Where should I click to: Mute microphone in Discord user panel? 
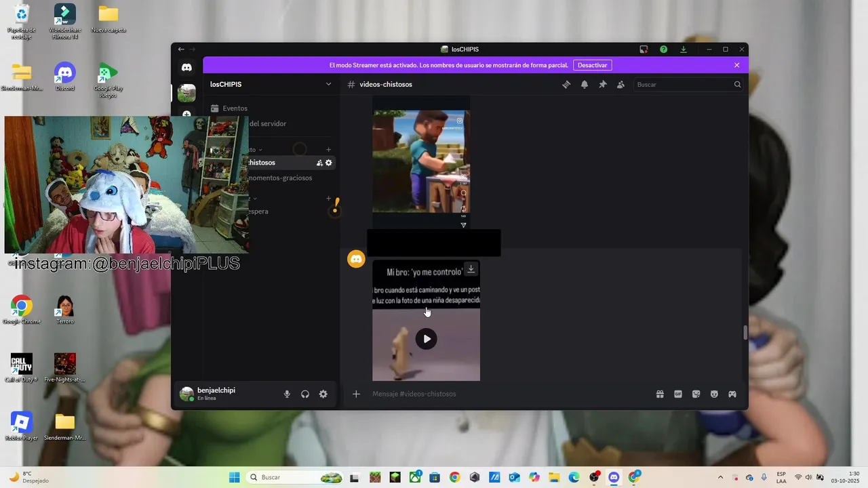point(287,394)
